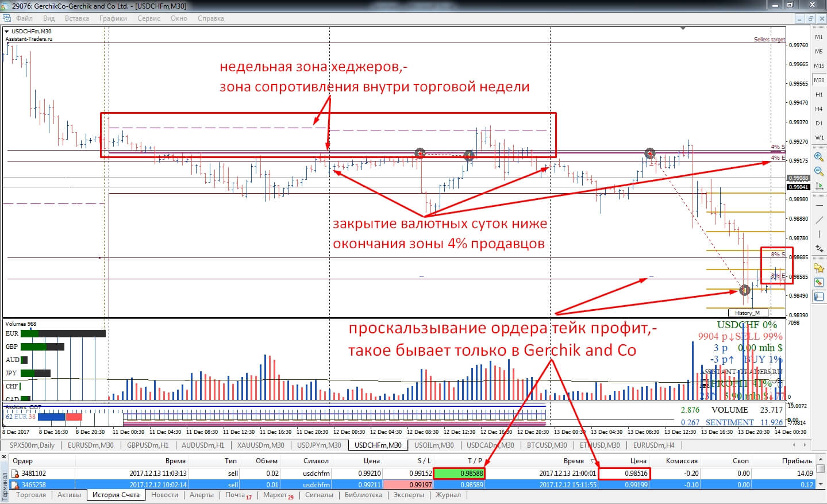Open the Navigator star folder icon
Screen dimensions: 827x504
[819, 268]
